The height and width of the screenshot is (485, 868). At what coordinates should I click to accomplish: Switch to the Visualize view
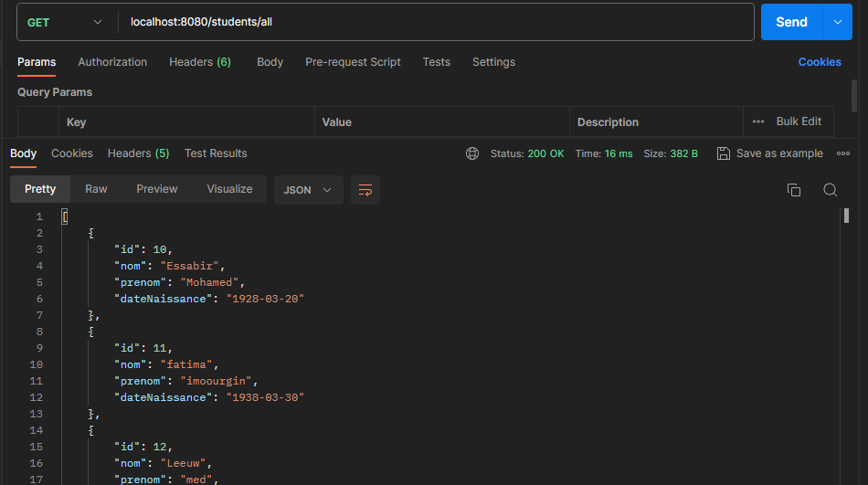pos(229,189)
